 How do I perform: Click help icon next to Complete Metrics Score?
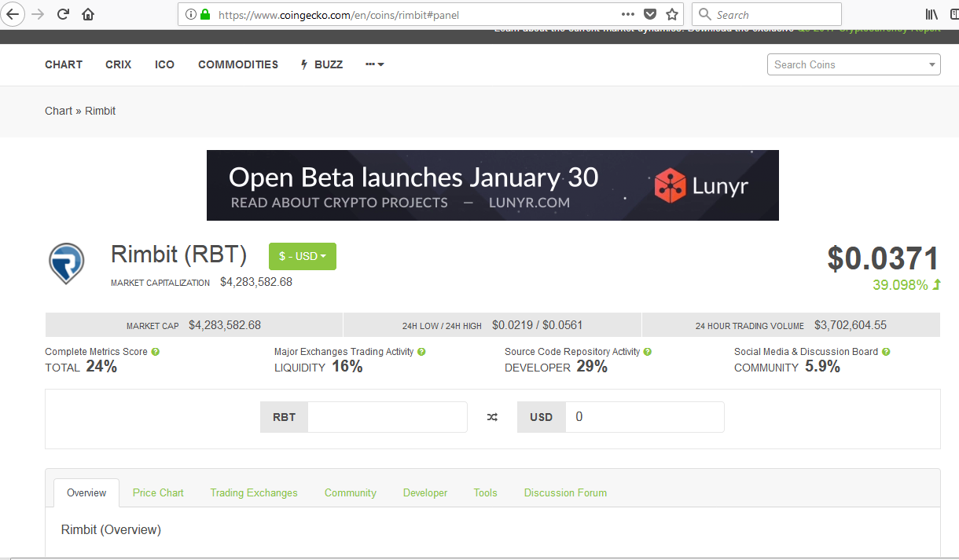(156, 352)
